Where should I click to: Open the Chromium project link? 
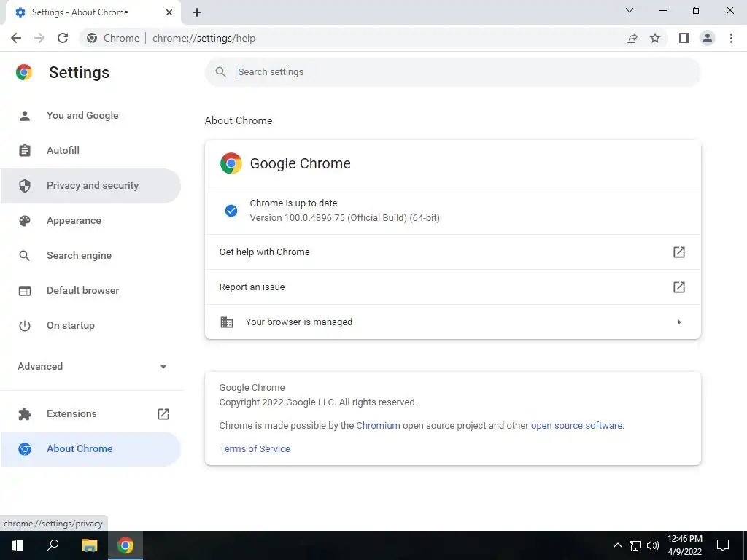379,426
